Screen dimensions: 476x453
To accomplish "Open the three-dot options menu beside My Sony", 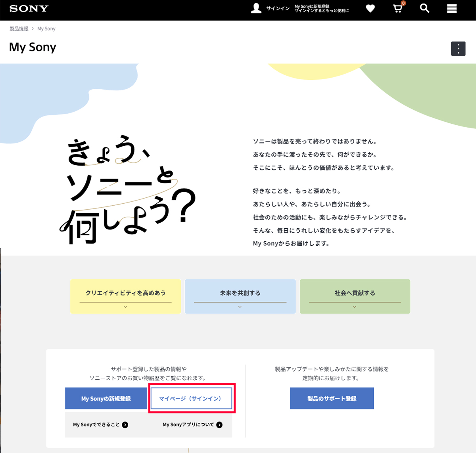I will tap(458, 48).
